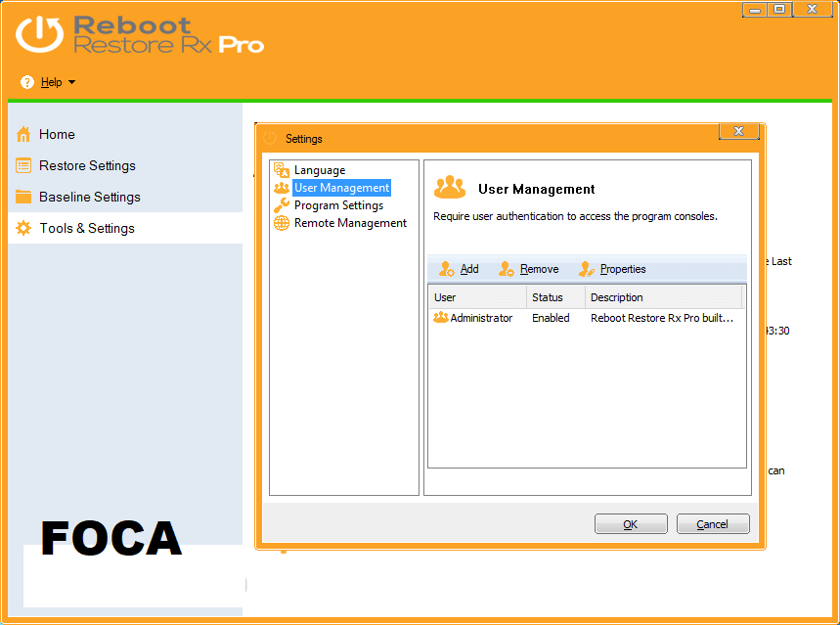Click the Reboot Restore Rx Pro power logo
Screen dimensions: 840x625
[39, 34]
